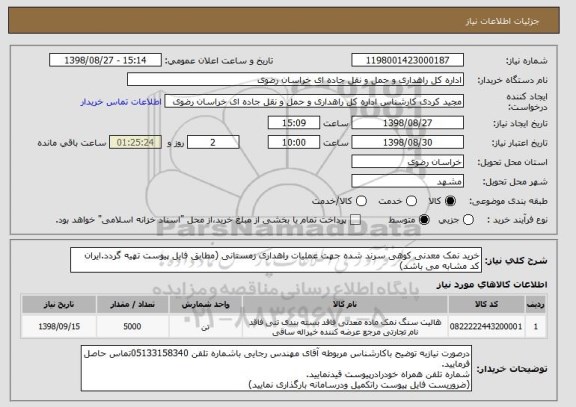The height and width of the screenshot is (407, 576).
Task: Click the نوع فرآیند خرید label
Action: (517, 220)
